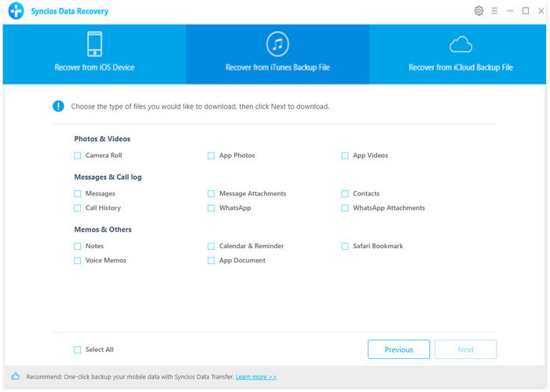Select the WhatsApp Attachments checkbox
Image resolution: width=550 pixels, height=392 pixels.
[345, 208]
